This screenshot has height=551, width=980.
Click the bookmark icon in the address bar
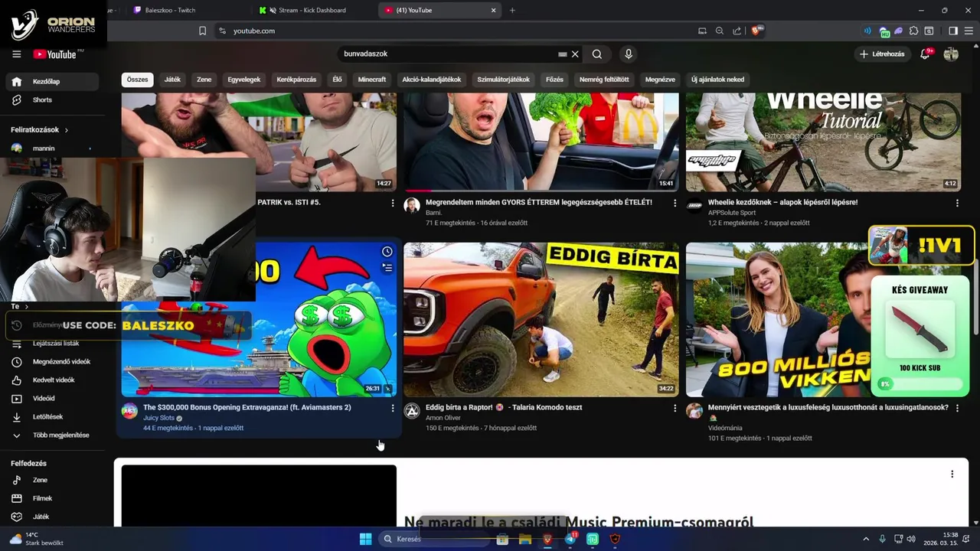[x=202, y=31]
